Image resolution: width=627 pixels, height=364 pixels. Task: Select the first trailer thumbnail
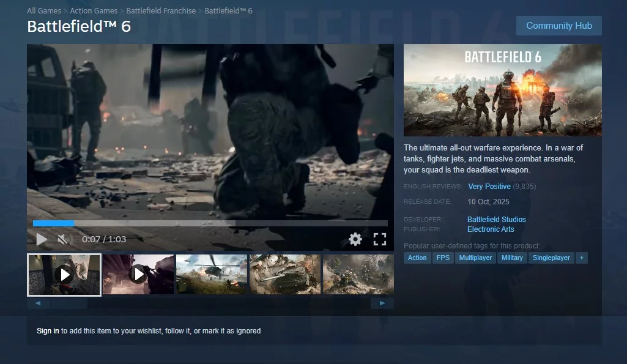click(64, 275)
